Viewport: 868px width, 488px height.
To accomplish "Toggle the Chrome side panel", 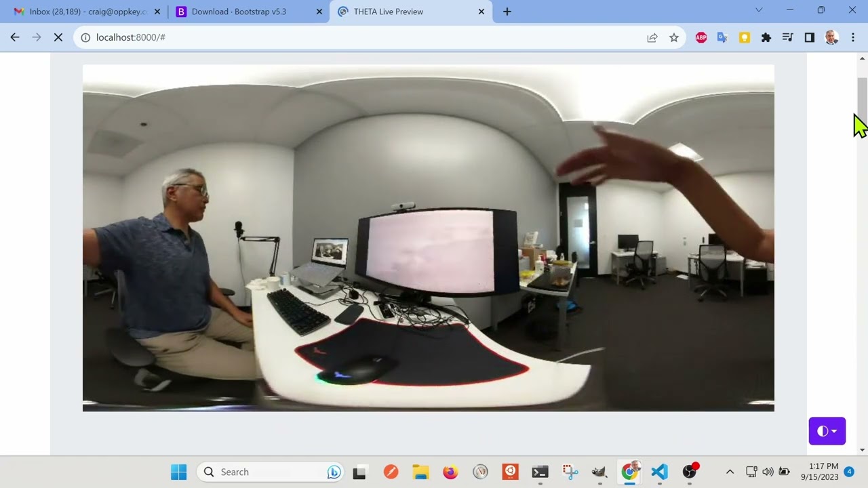I will tap(809, 38).
